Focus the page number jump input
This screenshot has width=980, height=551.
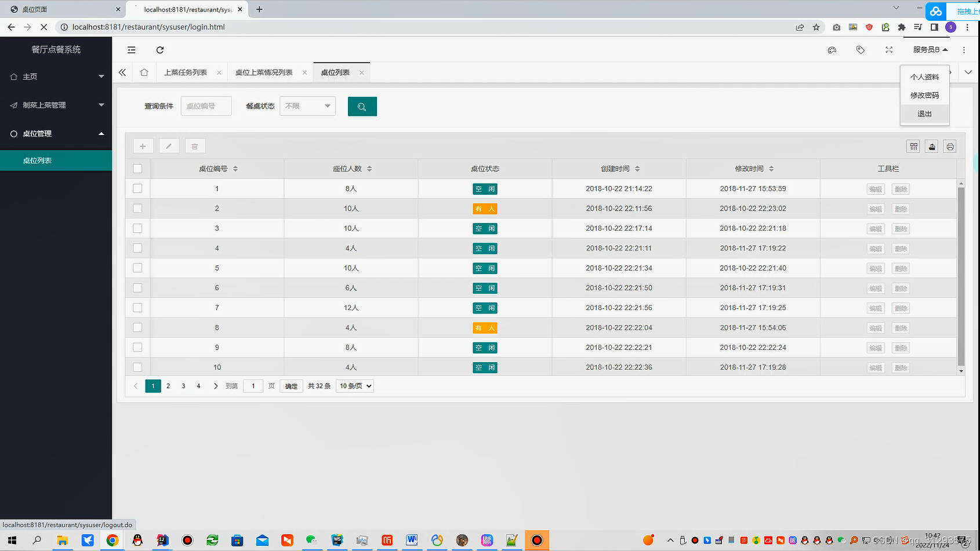[253, 386]
